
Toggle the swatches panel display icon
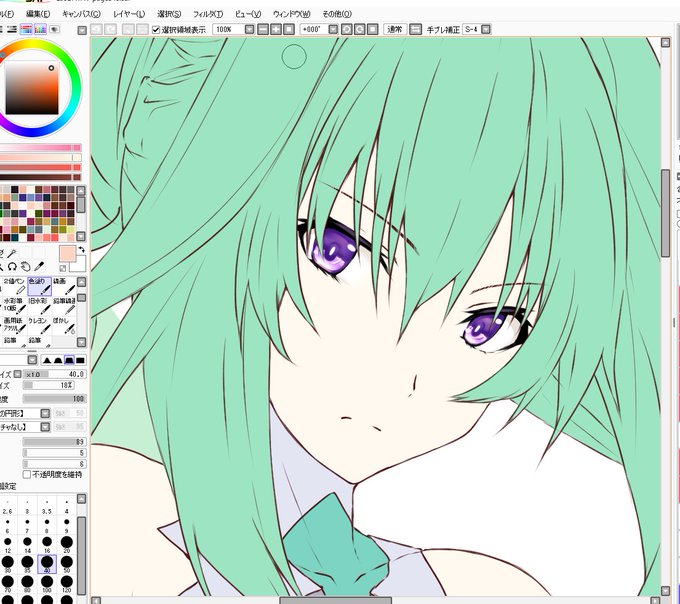point(40,29)
